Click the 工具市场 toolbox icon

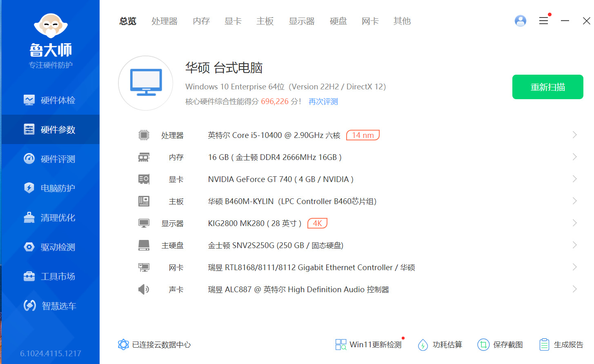pyautogui.click(x=29, y=276)
